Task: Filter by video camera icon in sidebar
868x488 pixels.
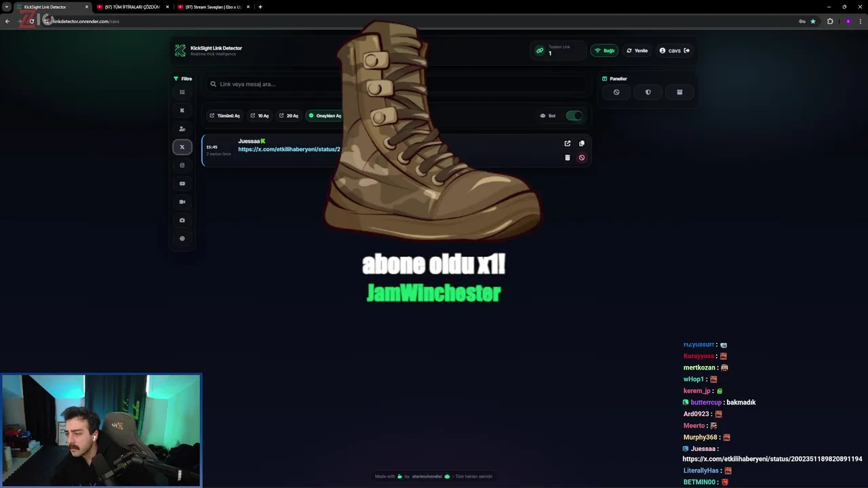Action: (x=182, y=202)
